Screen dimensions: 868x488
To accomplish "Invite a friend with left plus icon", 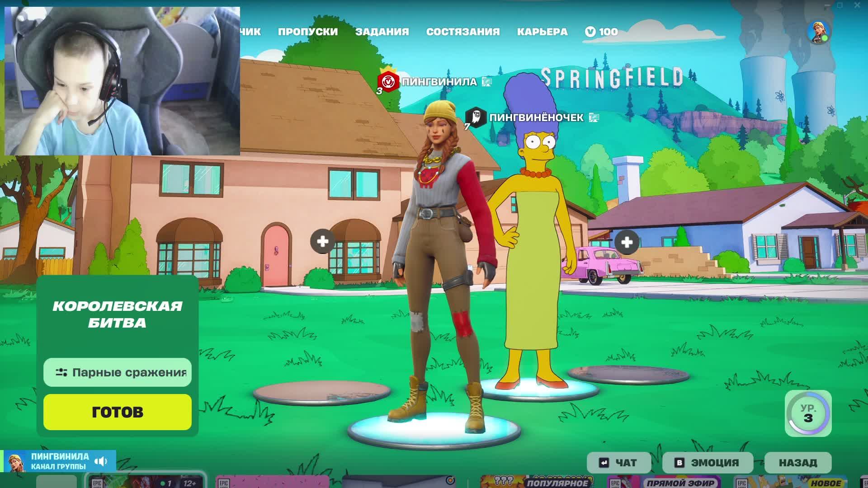I will (x=322, y=241).
